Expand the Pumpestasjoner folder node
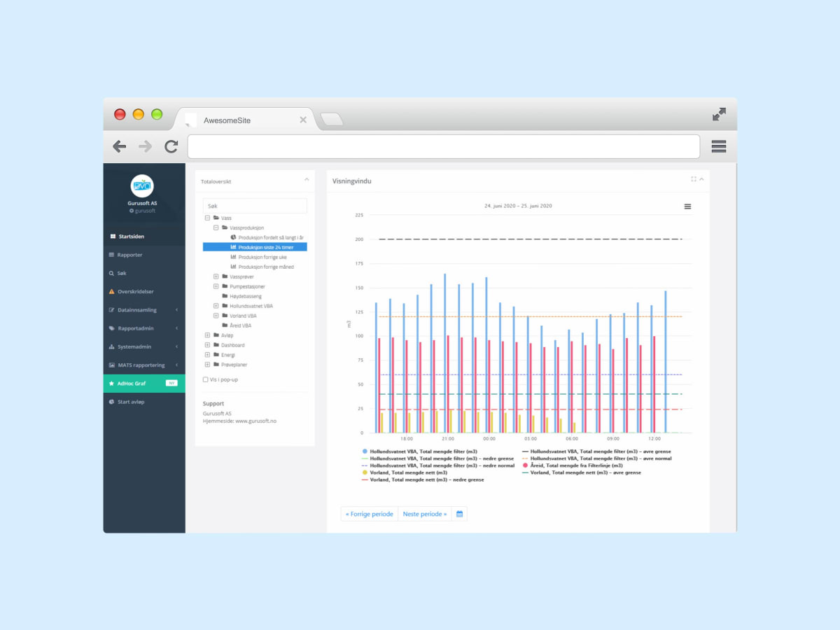Viewport: 840px width, 630px height. coord(216,286)
